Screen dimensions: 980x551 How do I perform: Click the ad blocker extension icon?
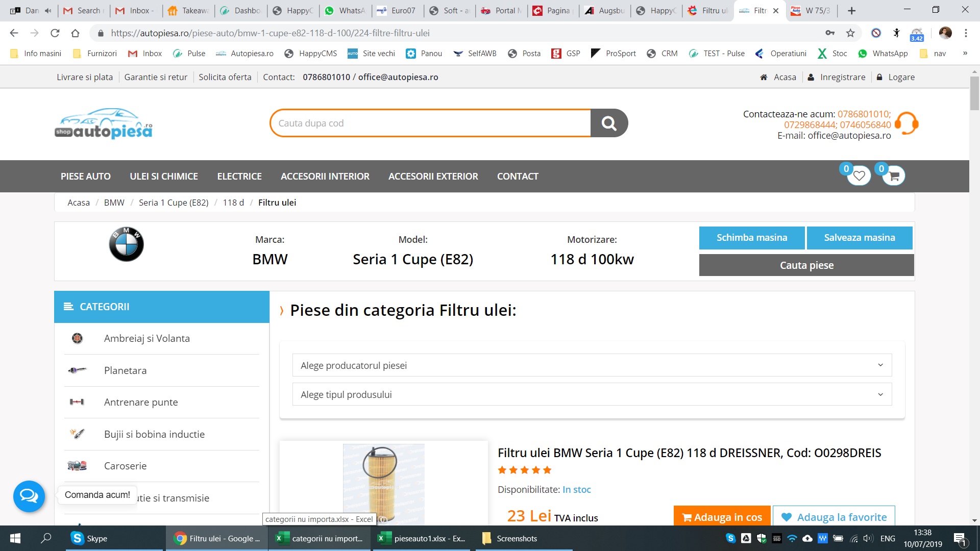pos(876,33)
